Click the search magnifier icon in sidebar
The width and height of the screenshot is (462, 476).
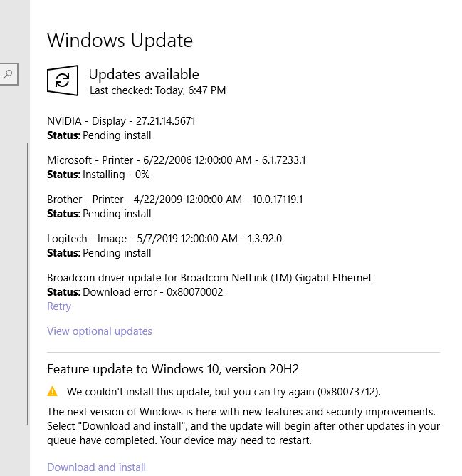tap(8, 73)
